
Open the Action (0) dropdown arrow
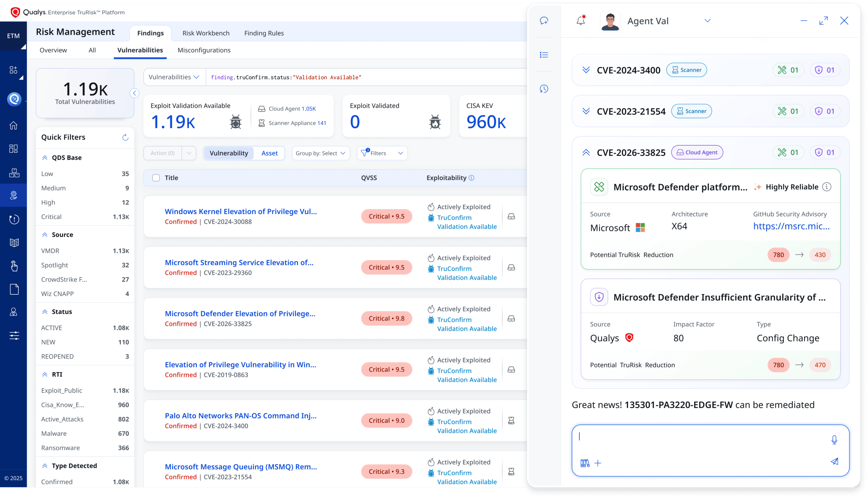[x=189, y=153]
